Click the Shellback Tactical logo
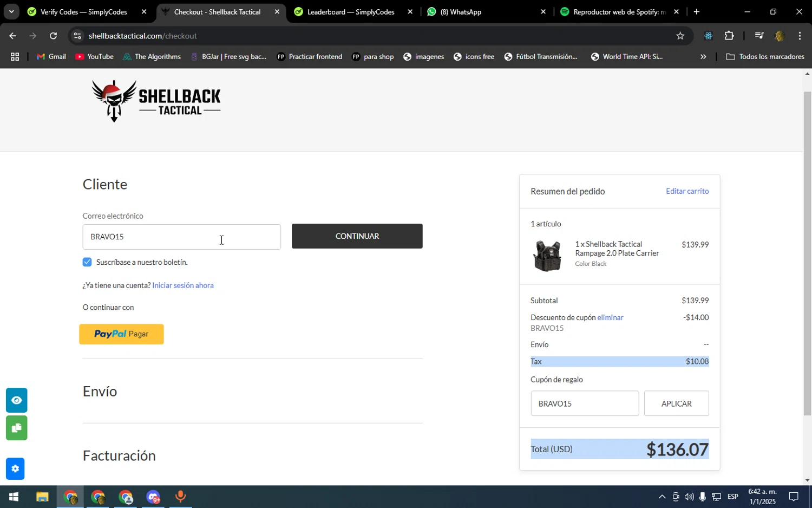 pyautogui.click(x=156, y=101)
